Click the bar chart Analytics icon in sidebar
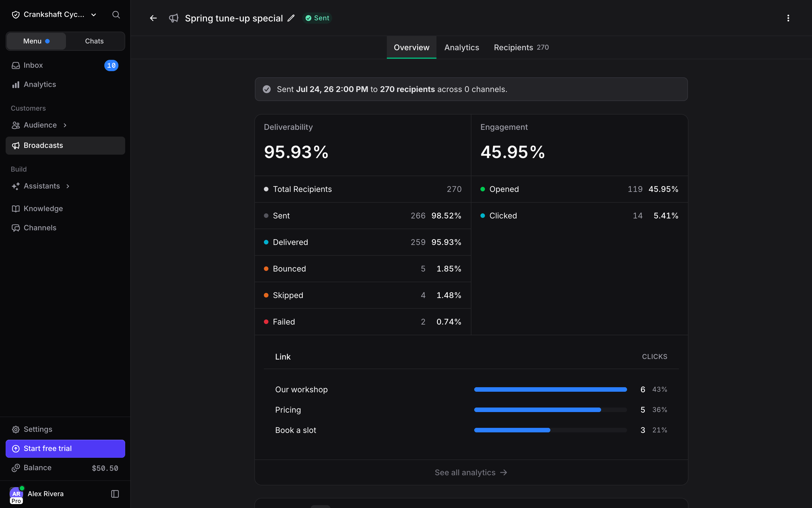 click(x=16, y=85)
